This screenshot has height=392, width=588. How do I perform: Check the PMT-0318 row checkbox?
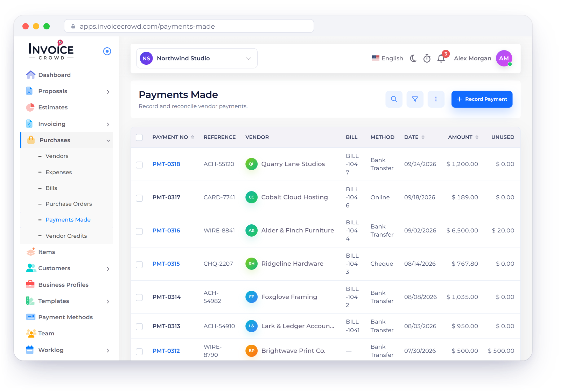139,165
